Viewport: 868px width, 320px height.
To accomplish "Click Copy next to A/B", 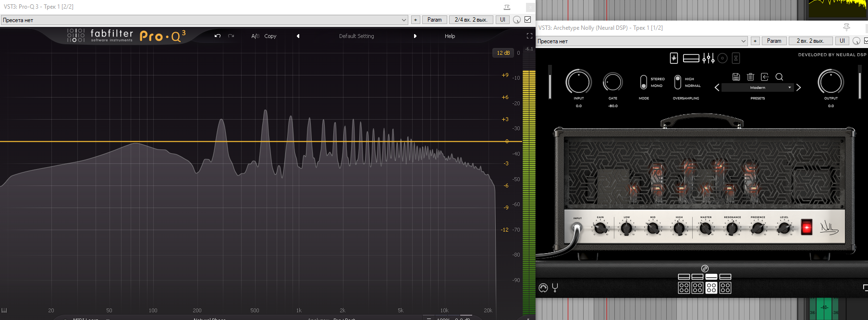I will [x=270, y=36].
